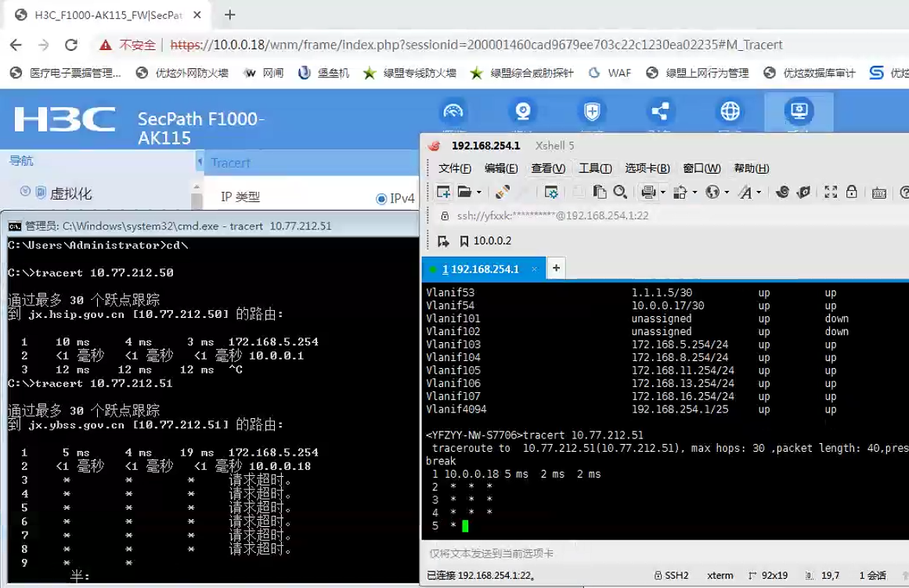Create a new session in Xshell toolbar
The image size is (909, 588).
[x=443, y=192]
